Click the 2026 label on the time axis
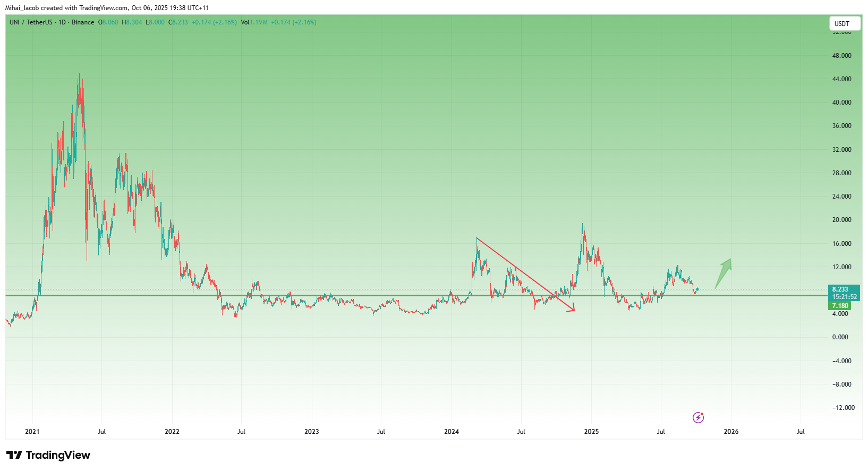The image size is (868, 471). 731,432
